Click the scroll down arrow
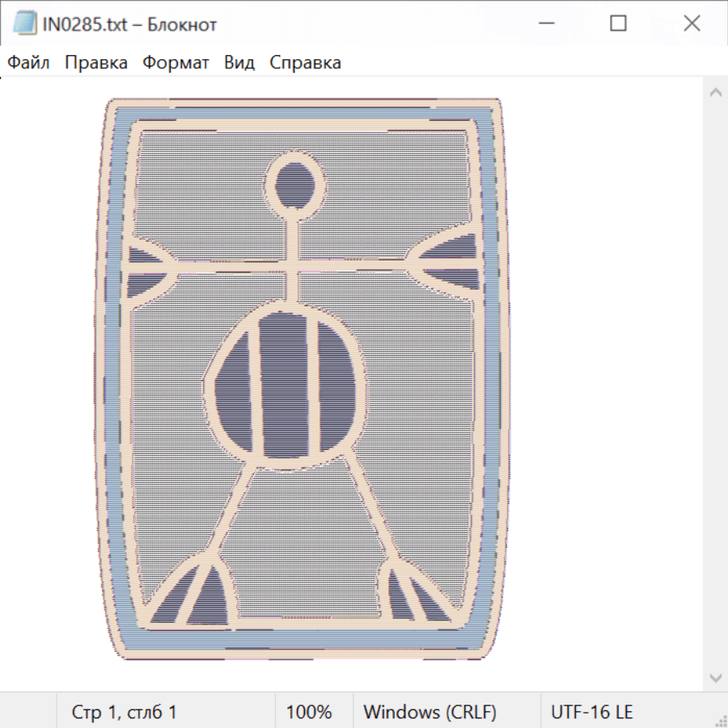This screenshot has height=728, width=728. pos(715,676)
